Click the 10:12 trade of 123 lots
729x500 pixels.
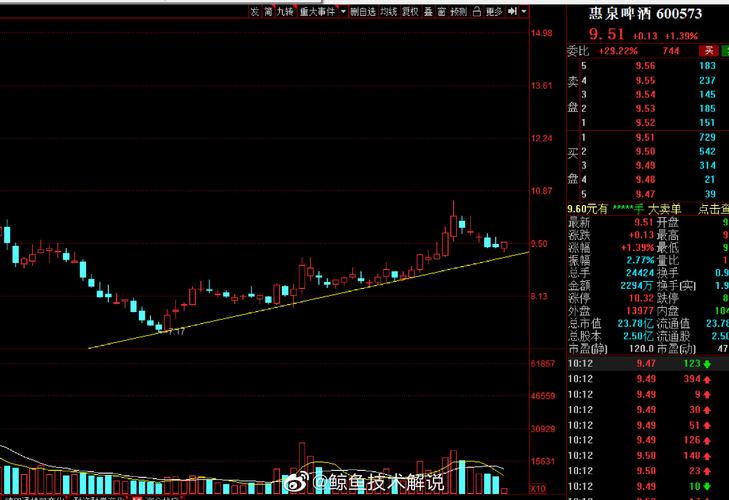(x=648, y=364)
